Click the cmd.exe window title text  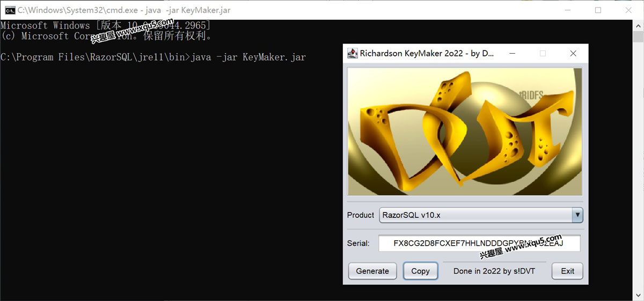pyautogui.click(x=125, y=10)
